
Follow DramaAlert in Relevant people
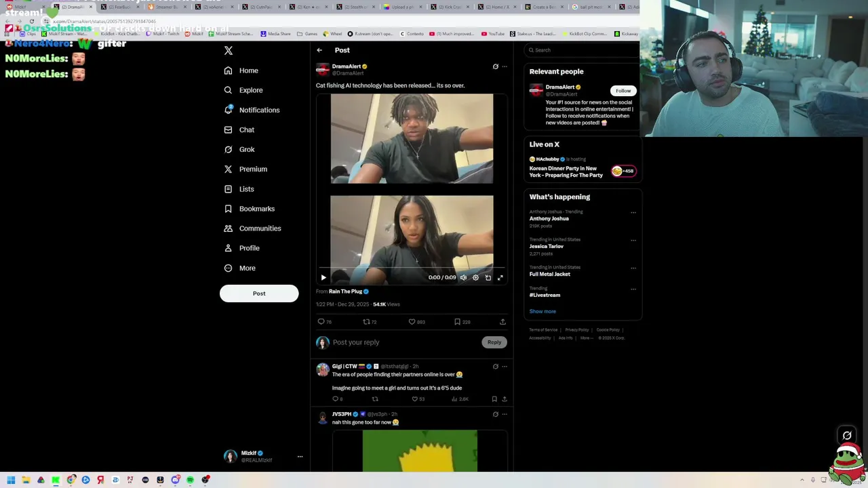click(623, 91)
